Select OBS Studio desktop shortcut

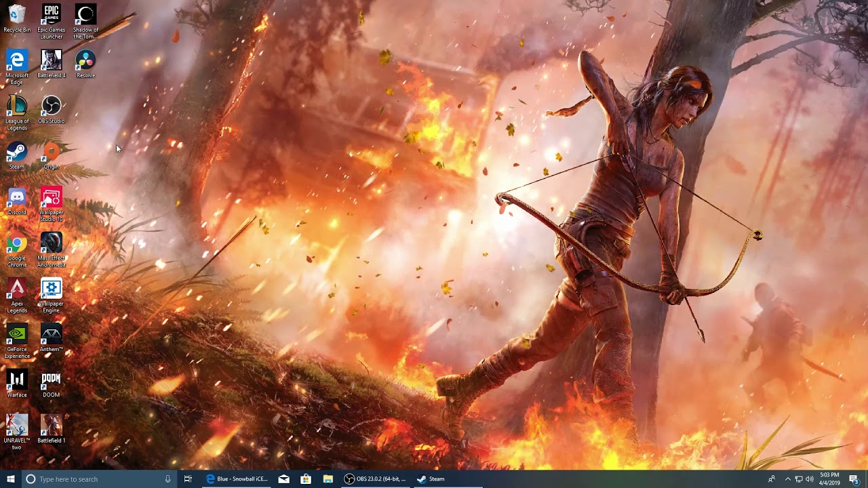[51, 110]
